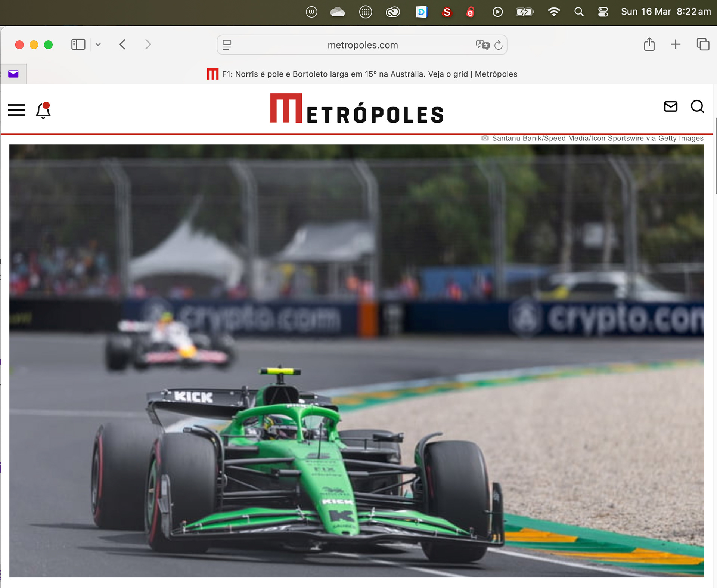The width and height of the screenshot is (717, 588).
Task: Open a new tab with plus
Action: point(675,44)
